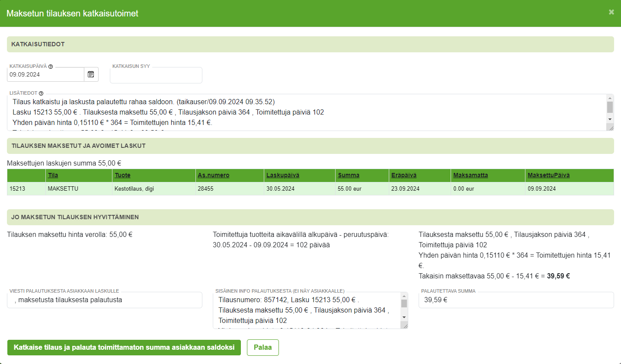Click the dialog title Maksetun tilauksen katkaisutoimet

pyautogui.click(x=72, y=13)
